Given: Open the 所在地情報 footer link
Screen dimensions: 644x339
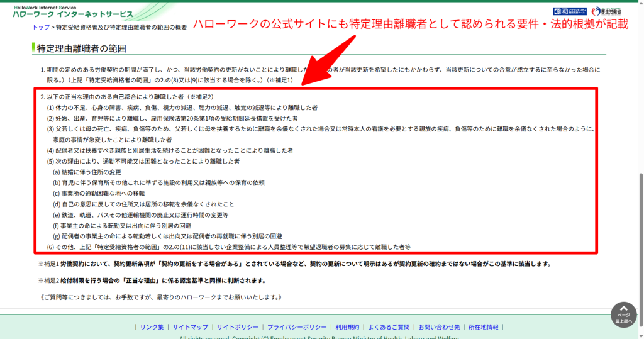Looking at the screenshot, I should coord(484,327).
